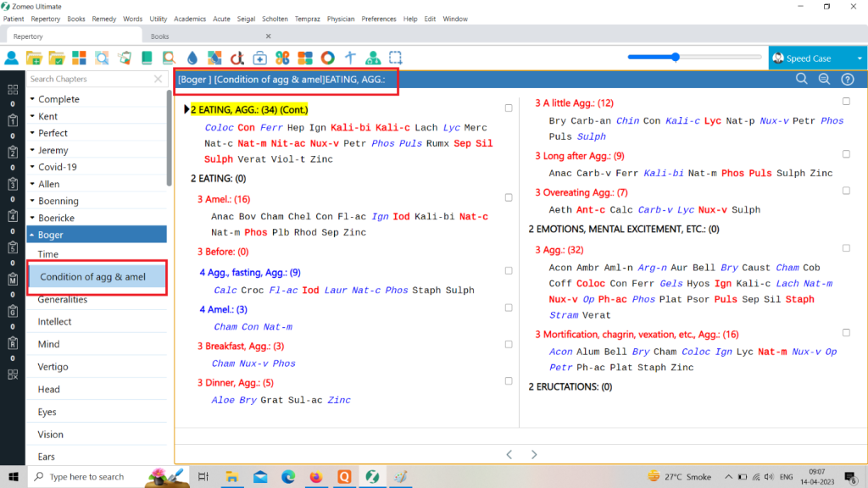Open the Remedy menu
This screenshot has height=488, width=868.
point(104,19)
